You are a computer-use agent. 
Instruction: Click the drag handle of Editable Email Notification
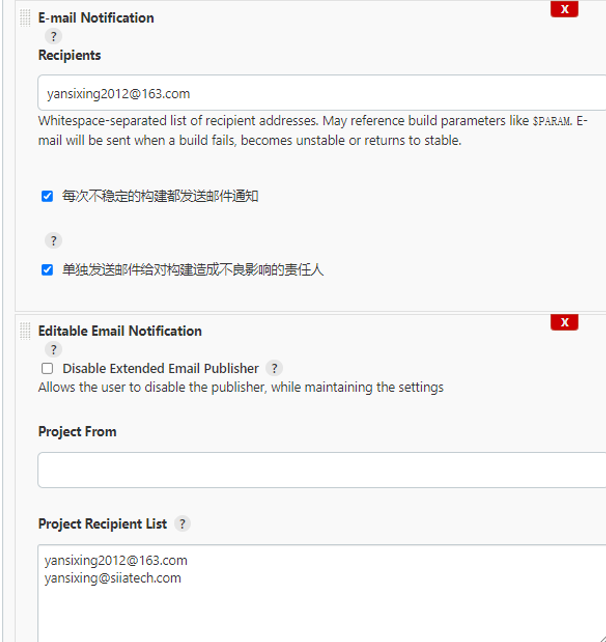click(25, 330)
